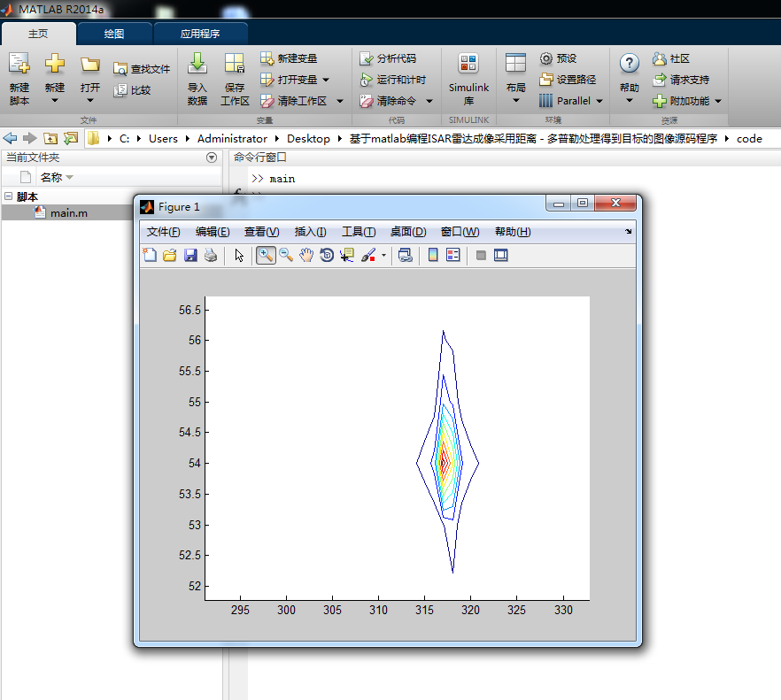Click the Community (社区) icon
This screenshot has height=700, width=781.
[x=659, y=58]
